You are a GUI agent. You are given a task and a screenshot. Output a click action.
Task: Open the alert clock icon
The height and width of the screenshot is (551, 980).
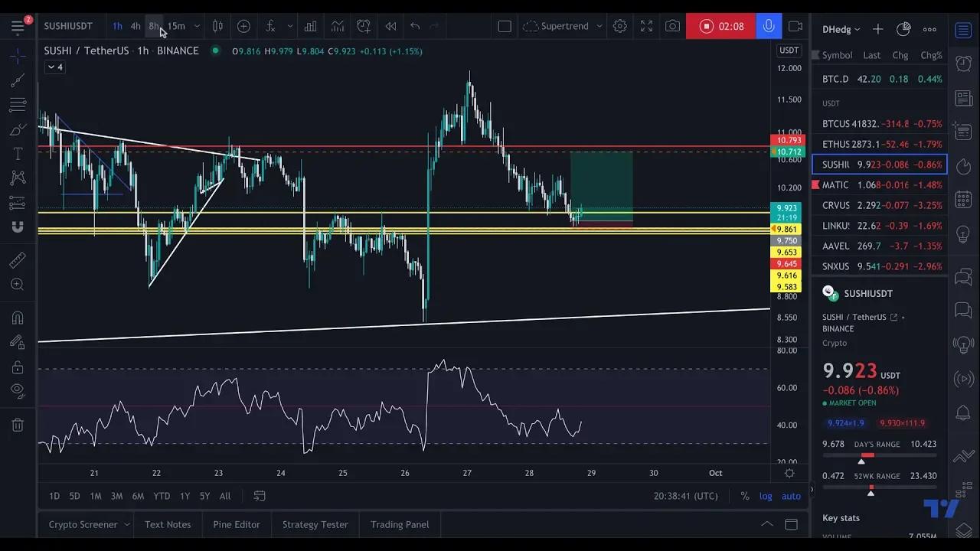tap(363, 26)
